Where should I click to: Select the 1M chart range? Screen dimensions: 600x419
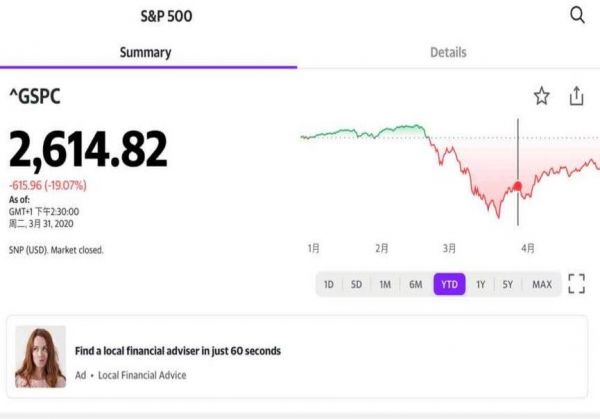[385, 285]
